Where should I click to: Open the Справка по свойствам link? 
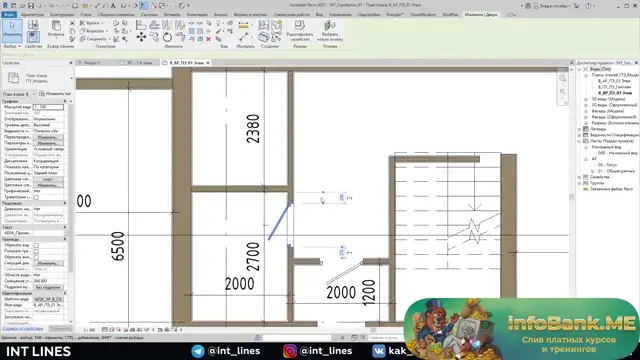pos(23,328)
